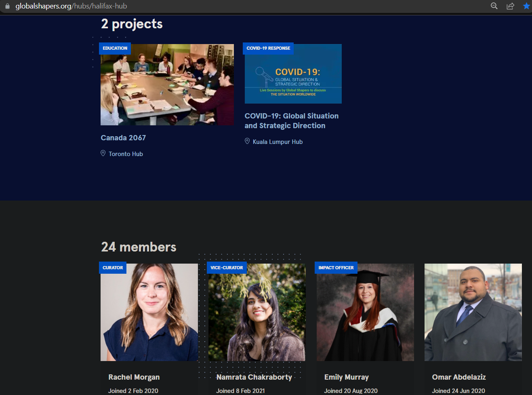Click the location pin beside Toronto Hub

pyautogui.click(x=103, y=153)
